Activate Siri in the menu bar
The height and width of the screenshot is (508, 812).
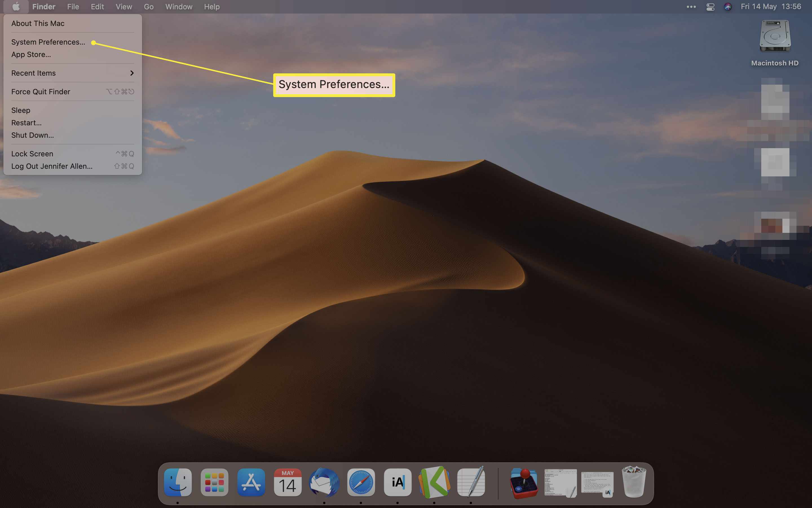click(x=728, y=7)
